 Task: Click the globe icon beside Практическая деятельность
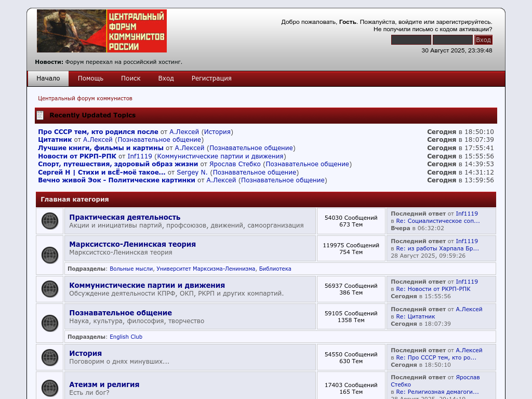pyautogui.click(x=50, y=221)
